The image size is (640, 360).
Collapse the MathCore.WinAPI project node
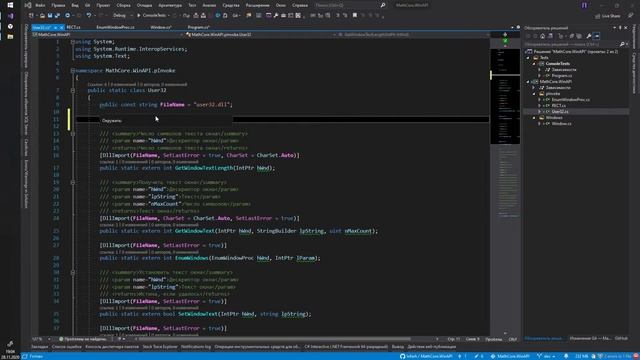pyautogui.click(x=528, y=82)
